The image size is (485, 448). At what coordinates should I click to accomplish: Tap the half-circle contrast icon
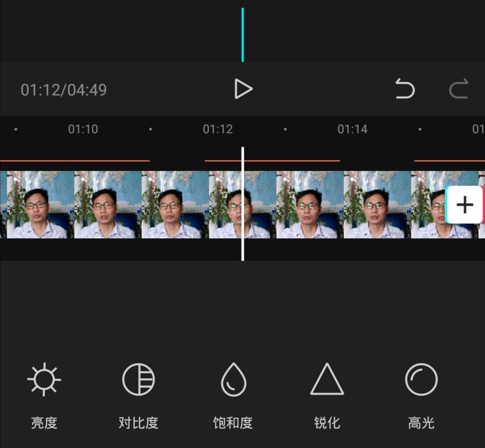pyautogui.click(x=138, y=380)
